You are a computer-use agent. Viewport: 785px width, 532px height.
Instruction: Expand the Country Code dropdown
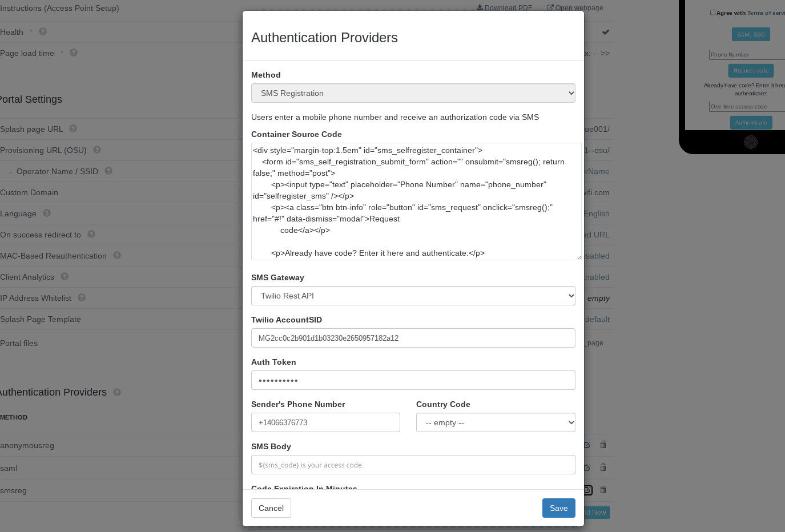tap(496, 422)
